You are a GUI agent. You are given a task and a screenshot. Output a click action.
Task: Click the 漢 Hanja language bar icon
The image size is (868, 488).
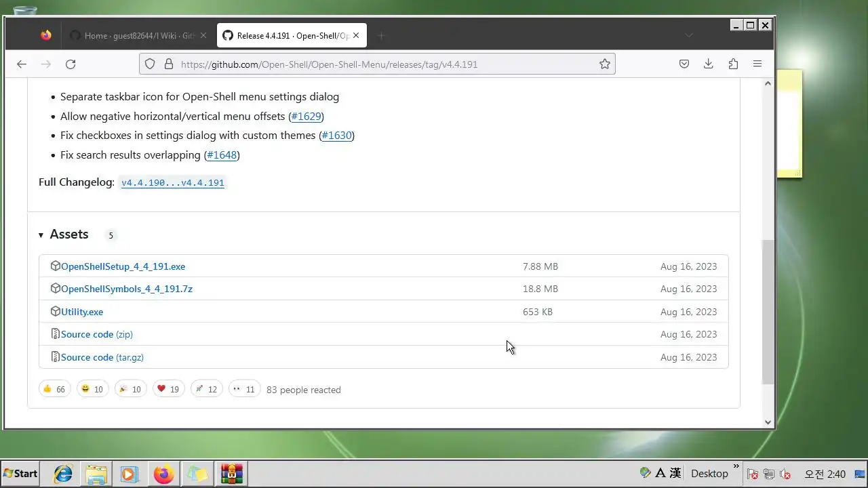[x=675, y=473]
